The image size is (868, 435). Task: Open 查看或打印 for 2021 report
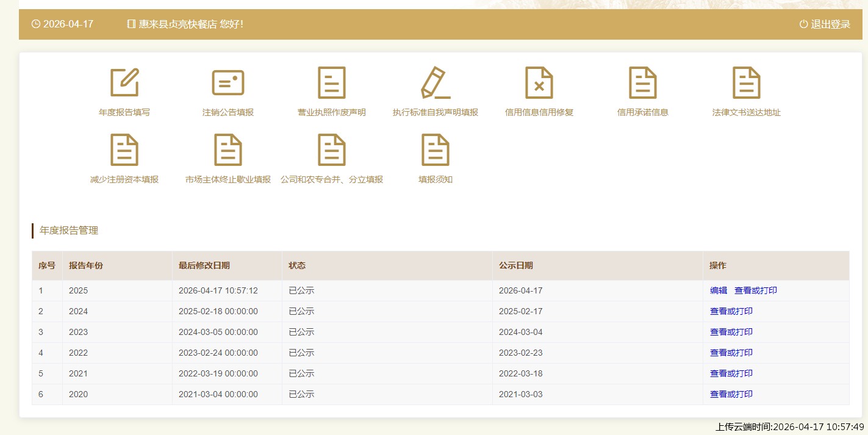[x=731, y=373]
